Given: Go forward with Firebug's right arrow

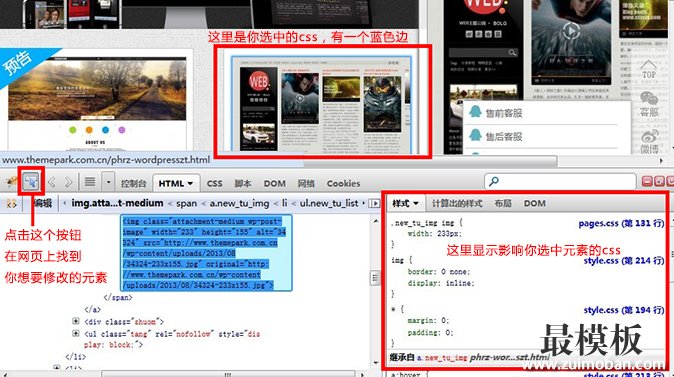Looking at the screenshot, I should pos(68,182).
